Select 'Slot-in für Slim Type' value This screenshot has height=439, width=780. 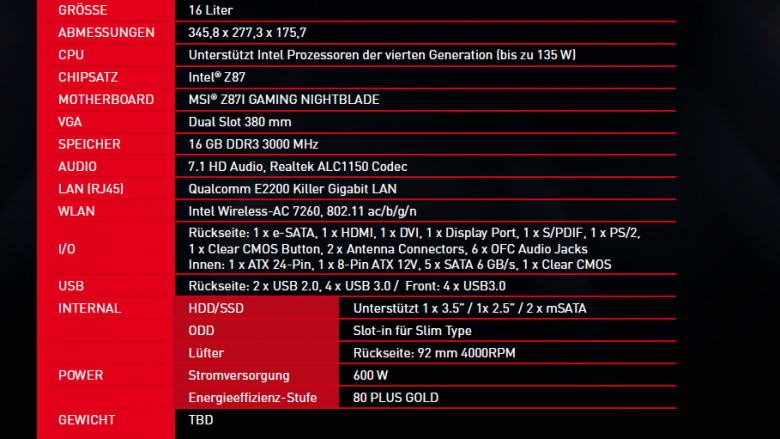tap(412, 331)
